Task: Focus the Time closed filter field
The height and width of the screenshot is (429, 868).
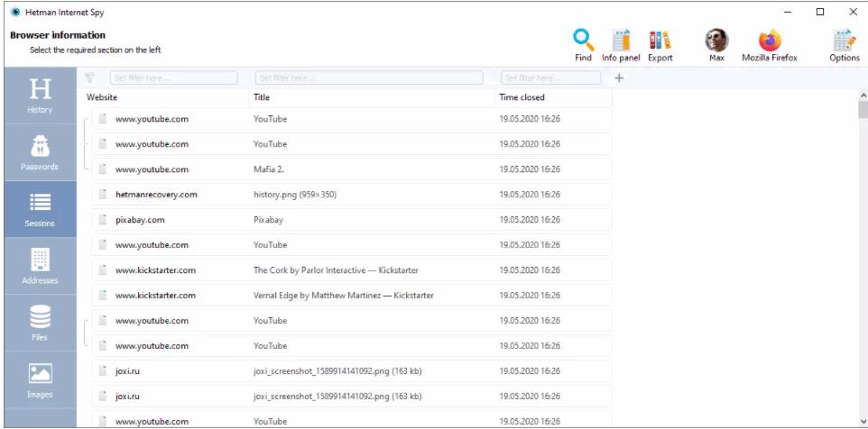Action: tap(550, 78)
